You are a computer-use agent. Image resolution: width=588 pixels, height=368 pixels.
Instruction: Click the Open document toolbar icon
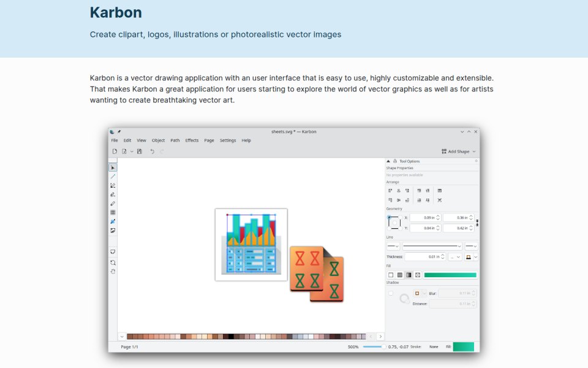point(124,151)
